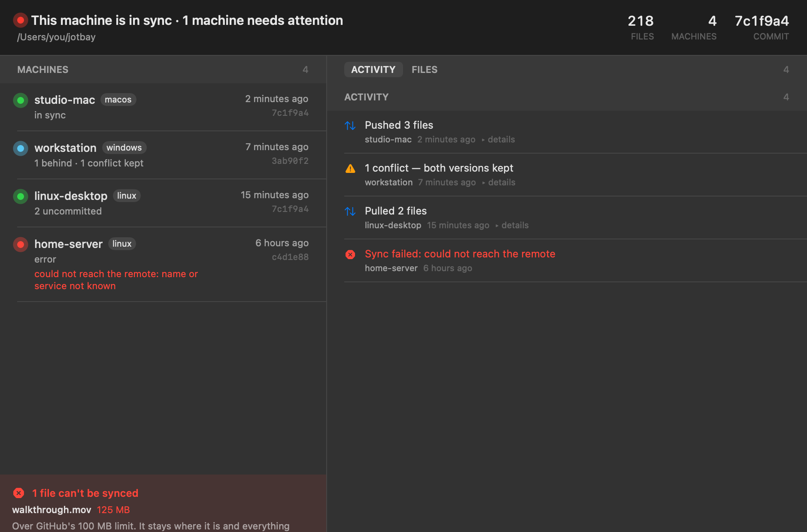Click the red error icon beside Sync failed
807x532 pixels.
pos(350,254)
